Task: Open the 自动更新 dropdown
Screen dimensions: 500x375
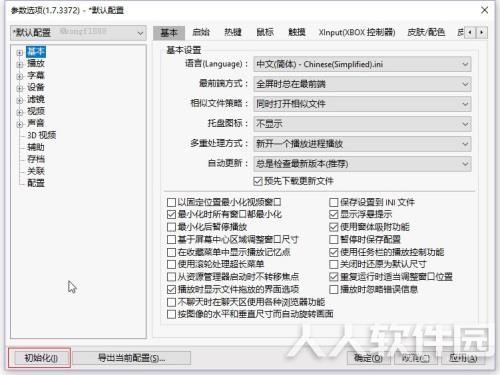Action: coord(362,164)
